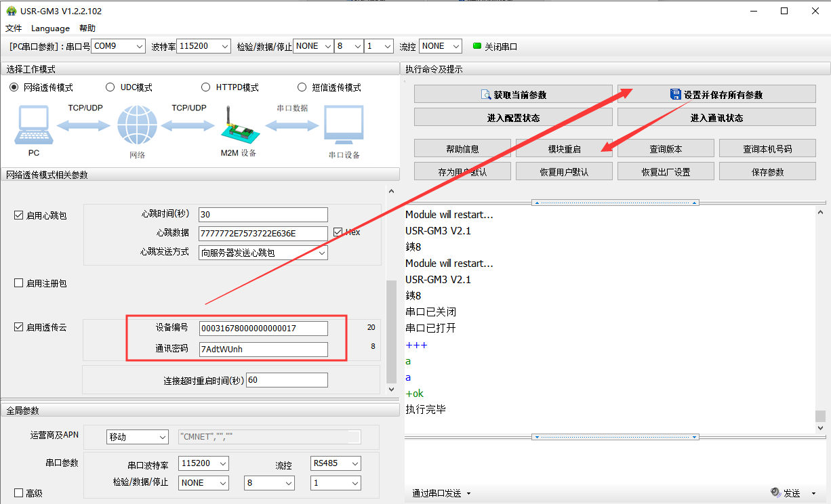Click the 设置并保存所有参数 save icon
The width and height of the screenshot is (831, 504).
[x=675, y=95]
